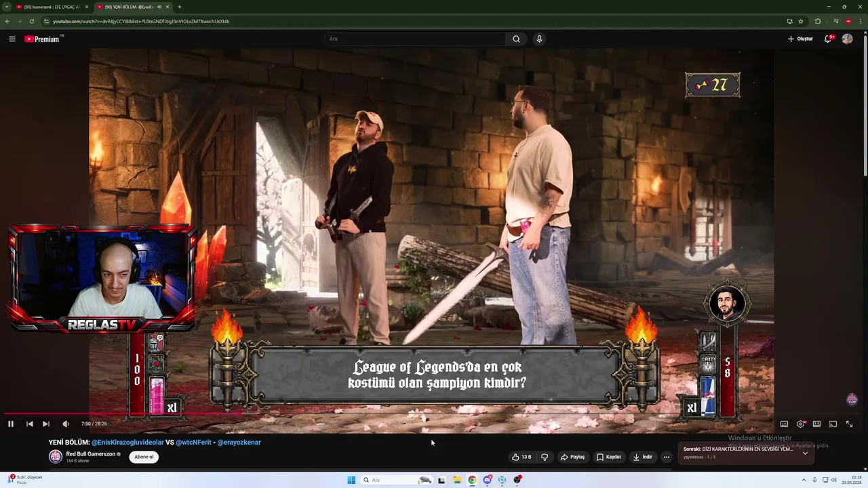Click the search magnifier button

[516, 39]
